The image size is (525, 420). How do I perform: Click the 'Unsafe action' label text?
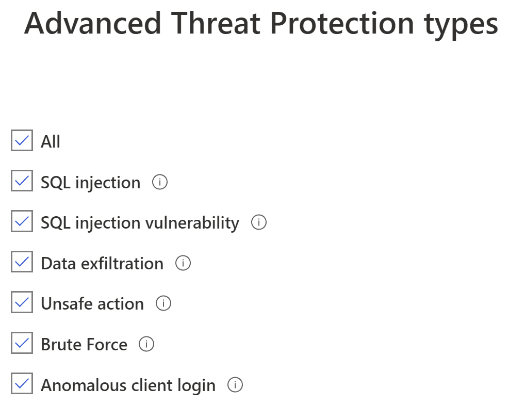[x=92, y=304]
